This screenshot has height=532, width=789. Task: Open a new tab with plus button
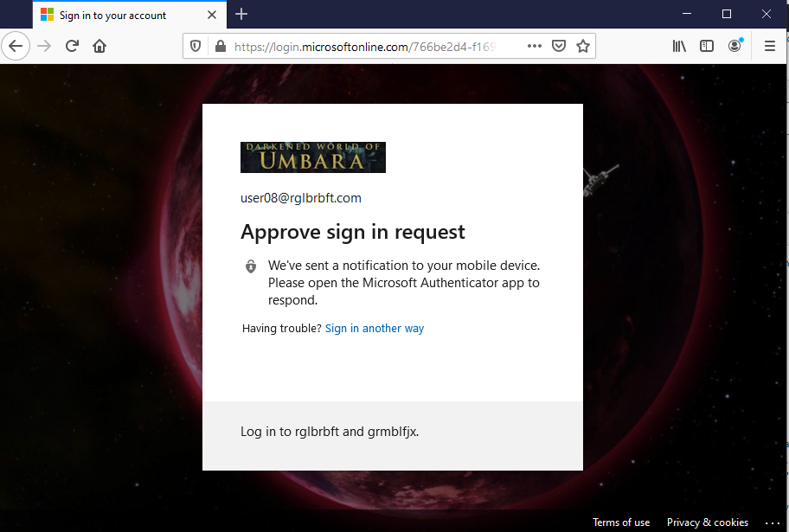click(x=241, y=14)
